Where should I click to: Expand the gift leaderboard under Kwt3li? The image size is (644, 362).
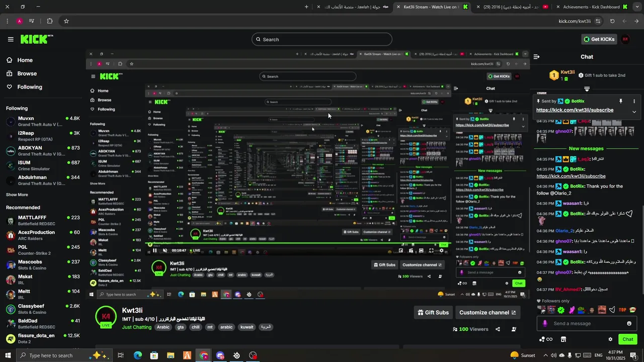[587, 89]
